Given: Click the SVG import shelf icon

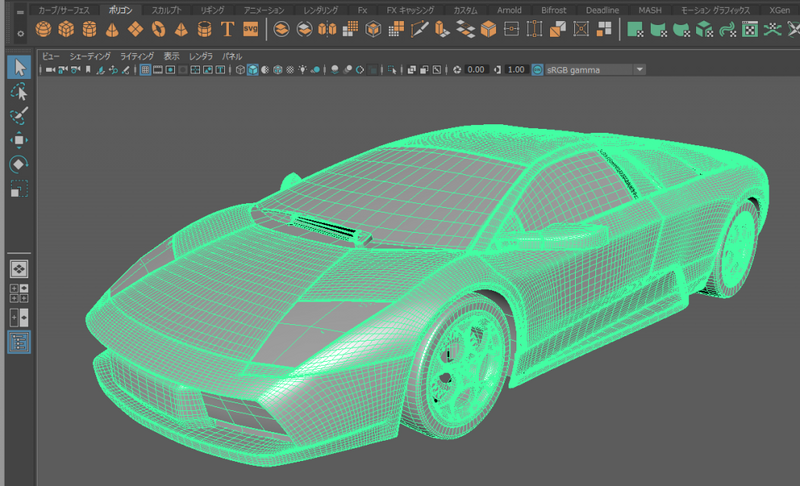Looking at the screenshot, I should (251, 30).
